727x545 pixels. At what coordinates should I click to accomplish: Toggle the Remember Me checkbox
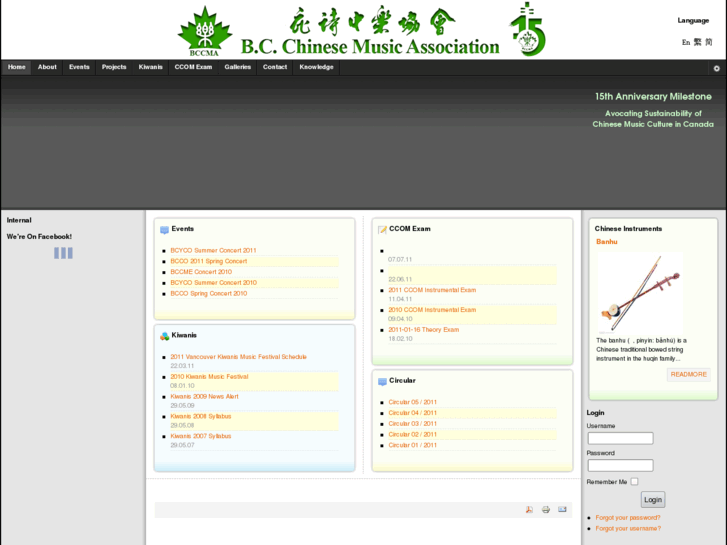coord(634,481)
